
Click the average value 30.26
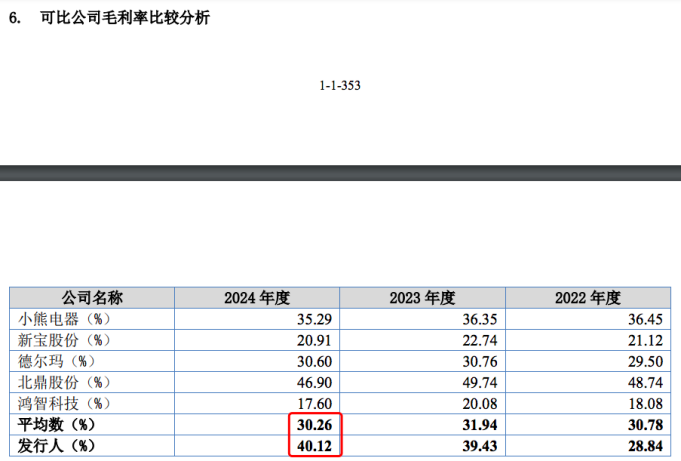(314, 425)
